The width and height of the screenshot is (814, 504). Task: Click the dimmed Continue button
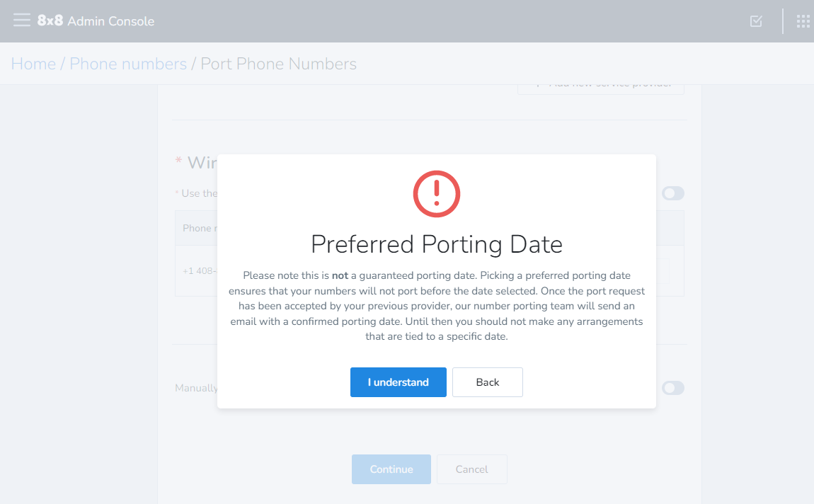(x=391, y=469)
